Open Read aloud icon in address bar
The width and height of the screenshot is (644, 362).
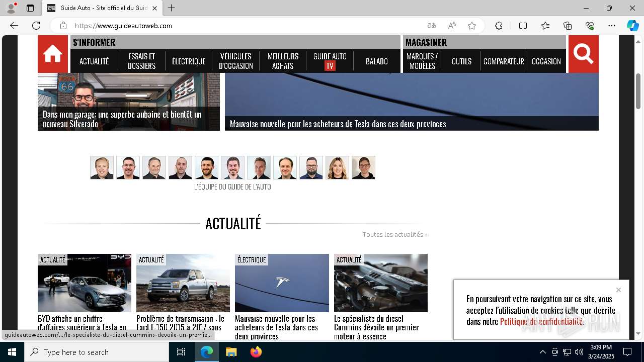(452, 26)
